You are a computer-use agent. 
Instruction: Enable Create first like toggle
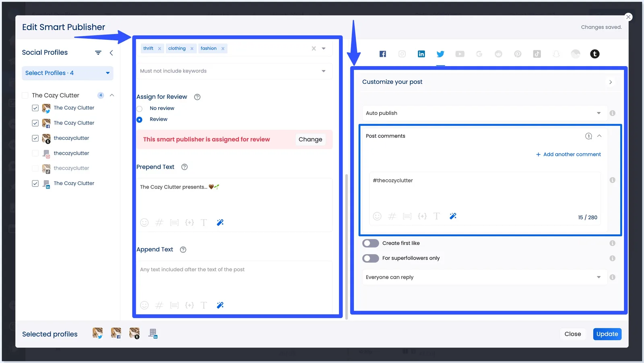point(370,243)
